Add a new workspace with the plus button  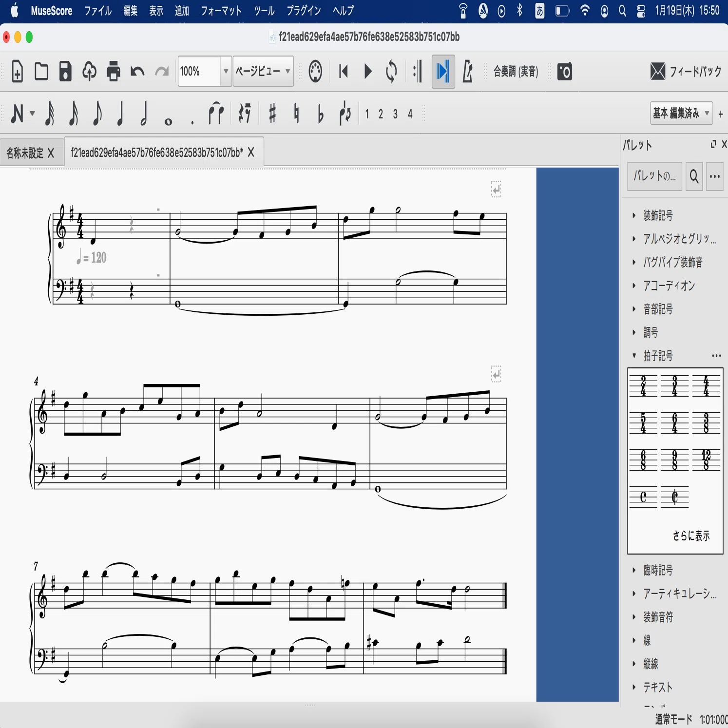720,114
